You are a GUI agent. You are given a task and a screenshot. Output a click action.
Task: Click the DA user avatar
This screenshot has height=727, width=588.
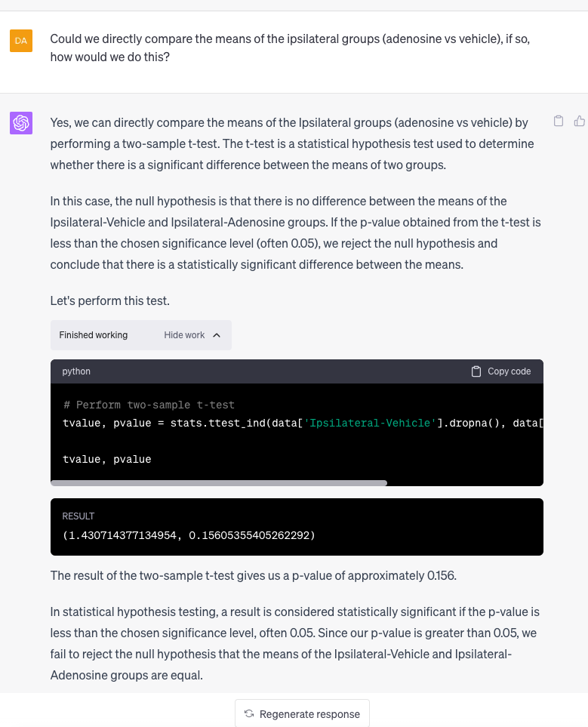(21, 40)
